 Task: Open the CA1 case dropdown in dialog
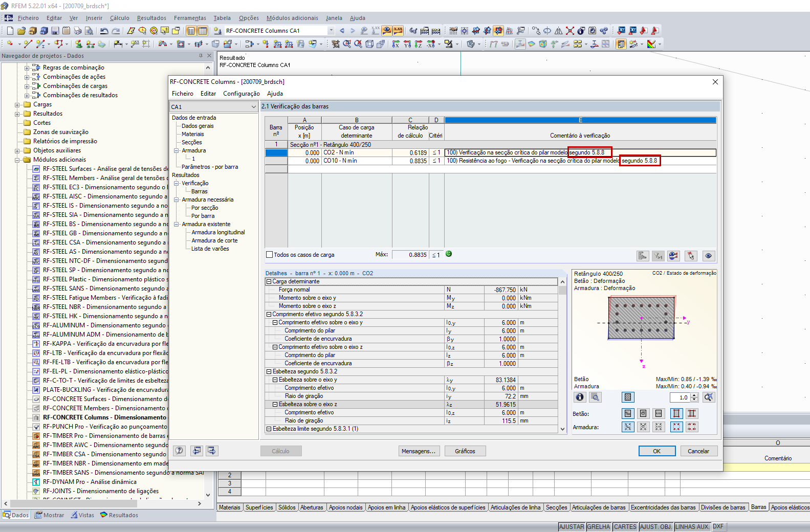(253, 107)
